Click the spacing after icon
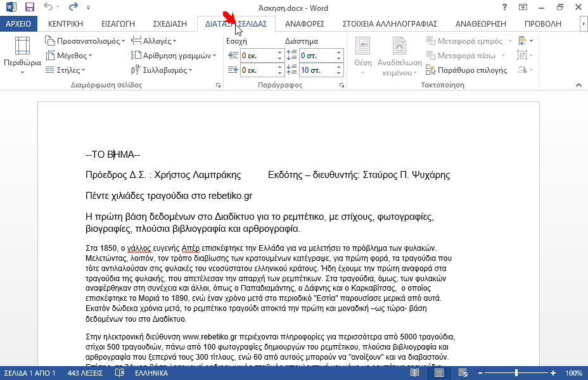This screenshot has width=588, height=380. [291, 69]
